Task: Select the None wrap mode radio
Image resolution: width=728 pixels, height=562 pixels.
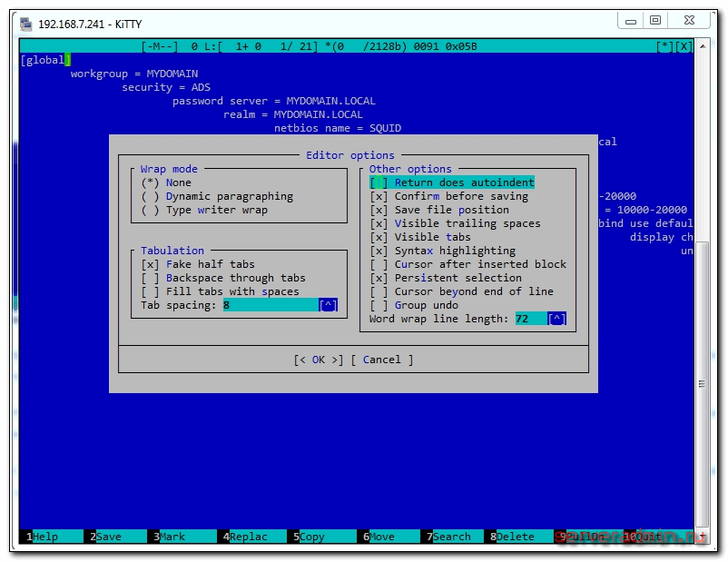Action: (x=150, y=182)
